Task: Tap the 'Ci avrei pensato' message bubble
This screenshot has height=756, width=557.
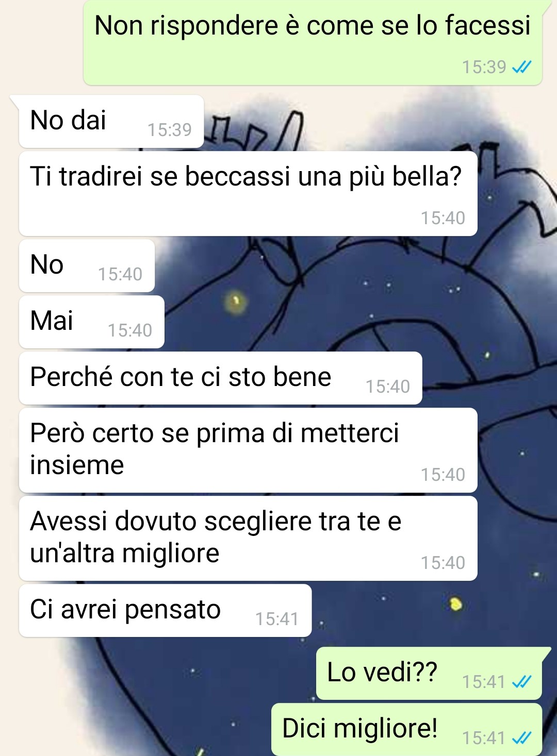Action: coord(166,610)
